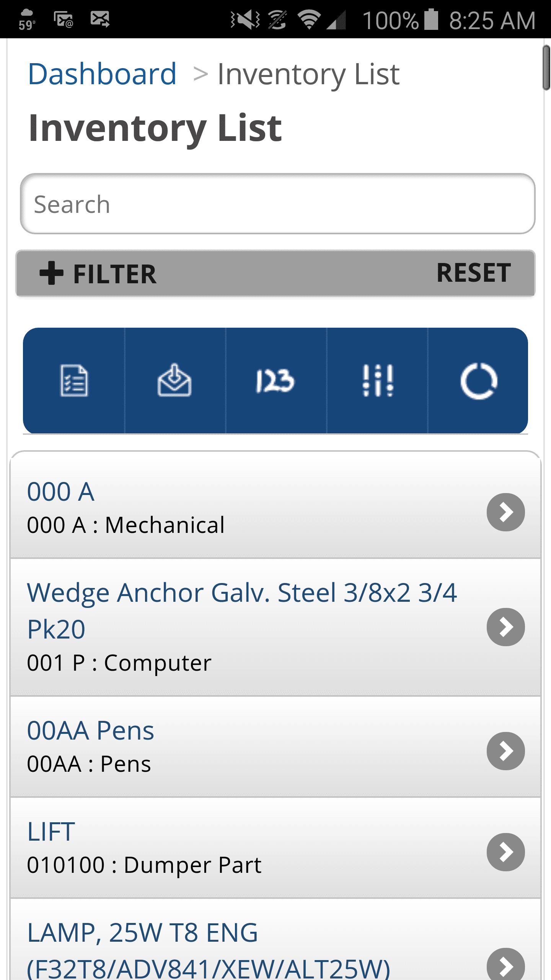Screen dimensions: 551x980
Task: Expand the FILTER bar
Action: tap(115, 274)
